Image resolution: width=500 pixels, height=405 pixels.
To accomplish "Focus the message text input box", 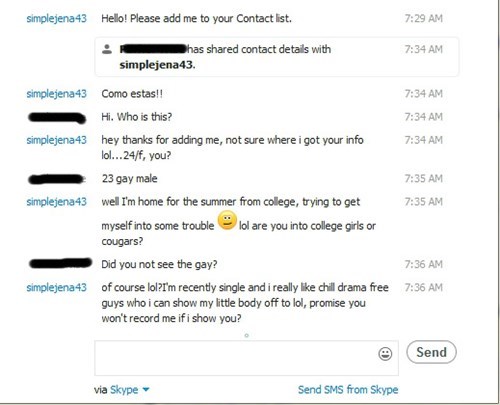I will tap(236, 358).
